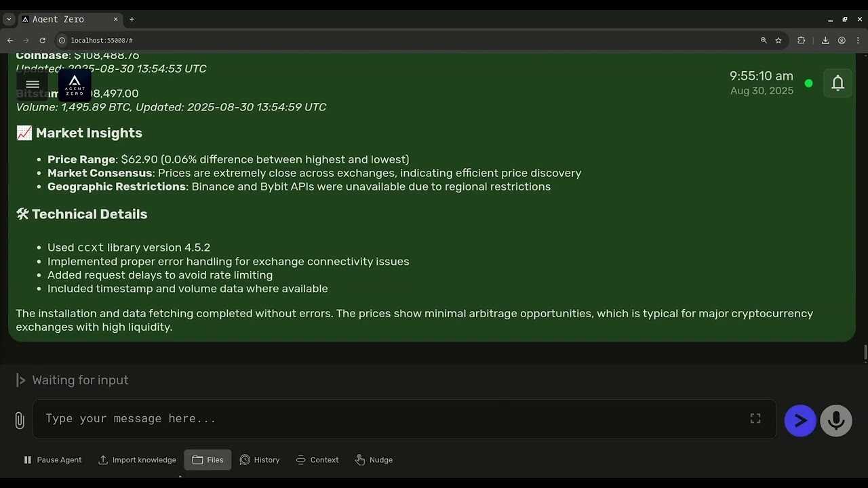Screen dimensions: 868x488
Task: Pause Agent using bottom toolbar
Action: point(53,460)
